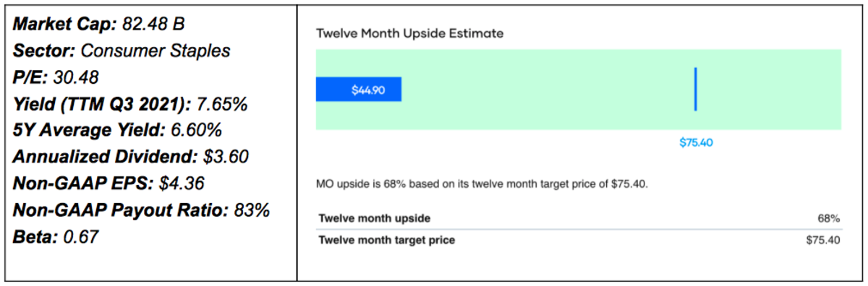Select the Sector Consumer Staples line

tap(122, 51)
